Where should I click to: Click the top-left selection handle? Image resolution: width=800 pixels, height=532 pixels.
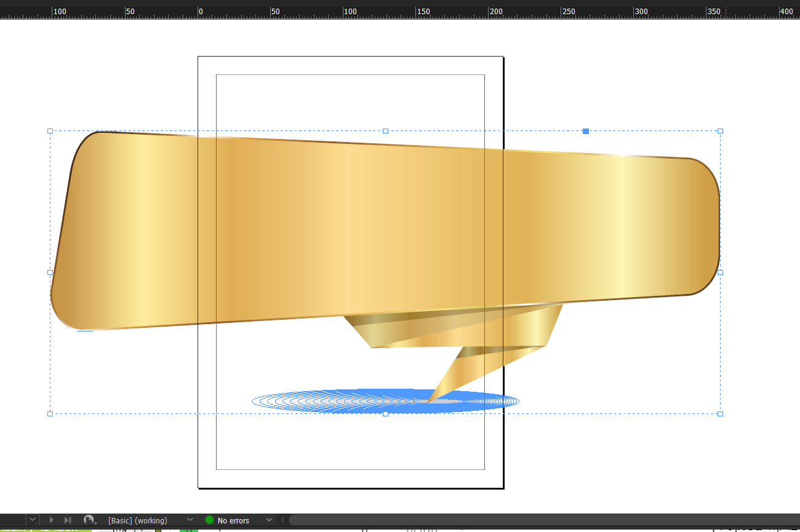click(50, 131)
